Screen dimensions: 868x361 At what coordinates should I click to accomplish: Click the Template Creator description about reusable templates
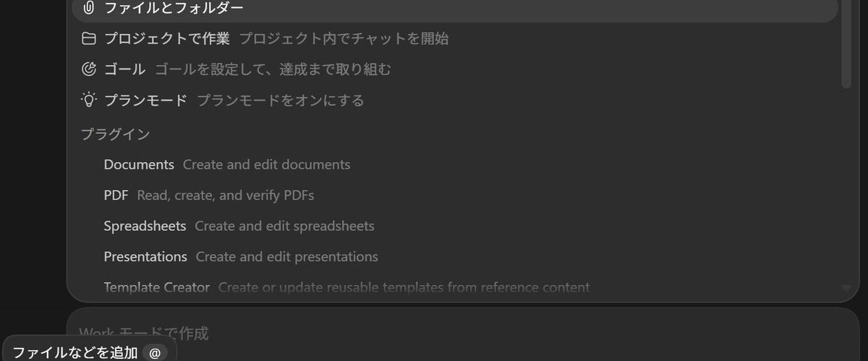point(404,288)
